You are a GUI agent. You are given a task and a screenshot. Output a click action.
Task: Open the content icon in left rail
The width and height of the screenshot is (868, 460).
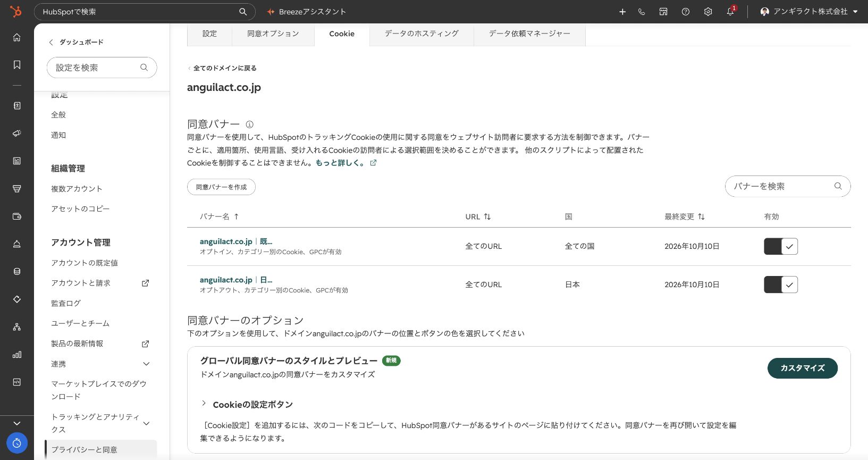pyautogui.click(x=17, y=161)
